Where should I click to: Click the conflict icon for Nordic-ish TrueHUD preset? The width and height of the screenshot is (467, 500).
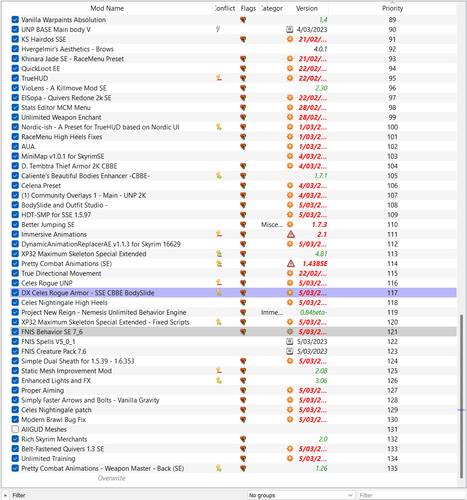coord(219,127)
